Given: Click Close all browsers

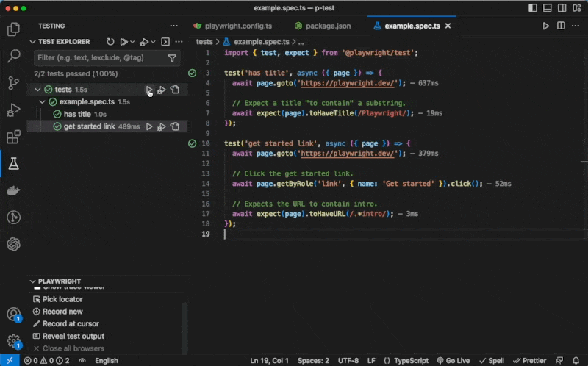Looking at the screenshot, I should [x=73, y=349].
